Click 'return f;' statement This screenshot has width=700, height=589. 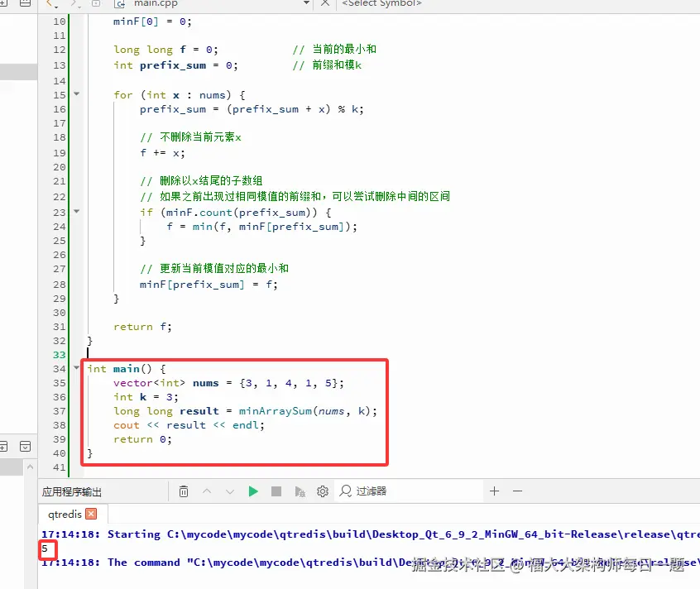click(142, 327)
